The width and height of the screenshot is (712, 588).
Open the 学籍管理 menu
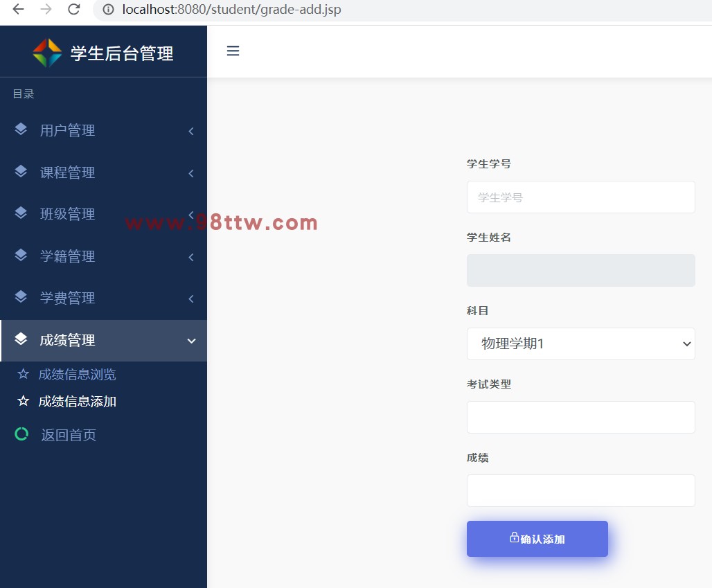click(x=103, y=256)
